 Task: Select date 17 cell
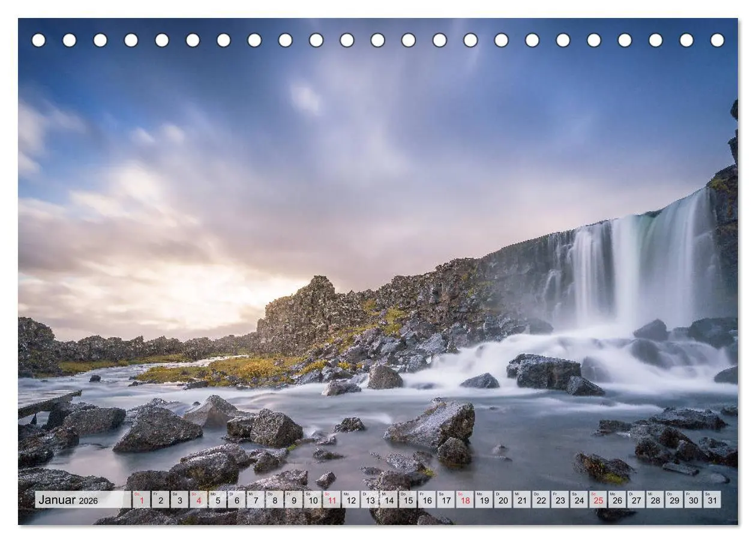point(446,500)
